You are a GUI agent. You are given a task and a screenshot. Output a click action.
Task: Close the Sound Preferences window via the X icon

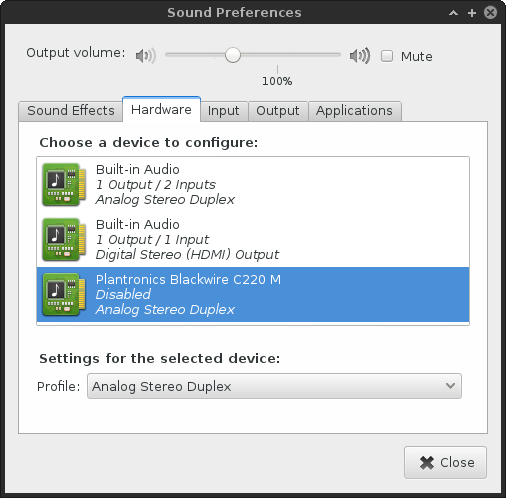[x=491, y=13]
